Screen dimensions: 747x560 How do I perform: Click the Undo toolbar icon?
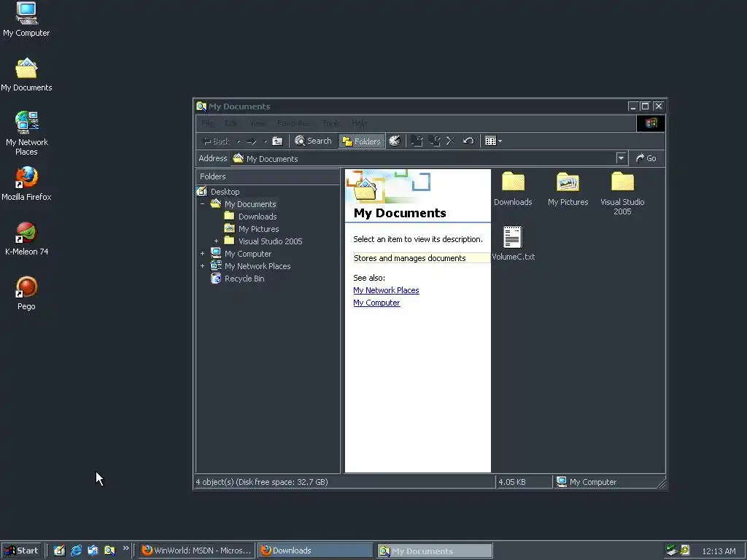(x=468, y=141)
